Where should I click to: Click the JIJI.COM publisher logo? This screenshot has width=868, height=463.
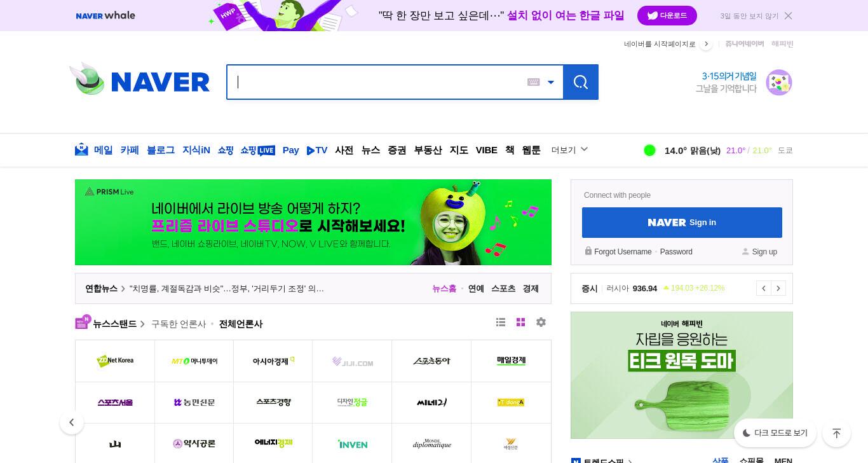click(353, 361)
